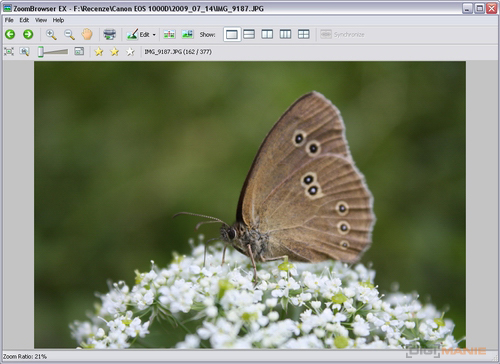This screenshot has width=500, height=364.
Task: Click the Print icon in the toolbar
Action: [x=109, y=34]
